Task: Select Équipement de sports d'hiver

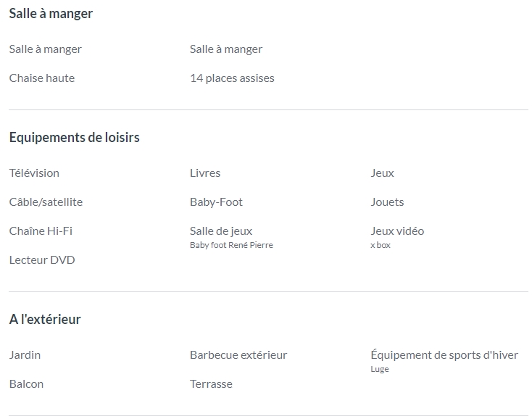Action: pos(444,355)
